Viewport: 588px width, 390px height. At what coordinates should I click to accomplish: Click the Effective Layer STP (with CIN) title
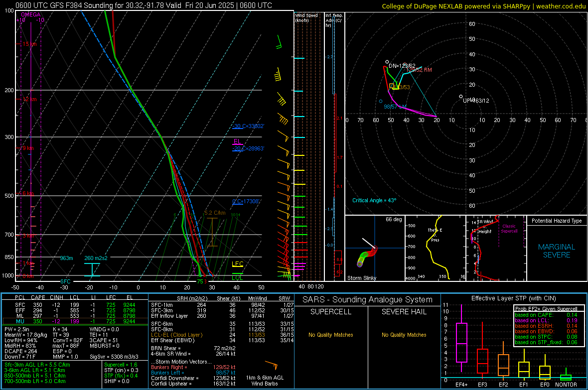pos(514,298)
